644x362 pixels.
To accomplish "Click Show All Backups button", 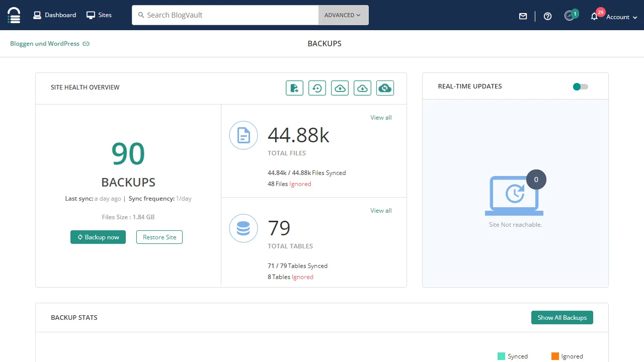I will pos(562,318).
